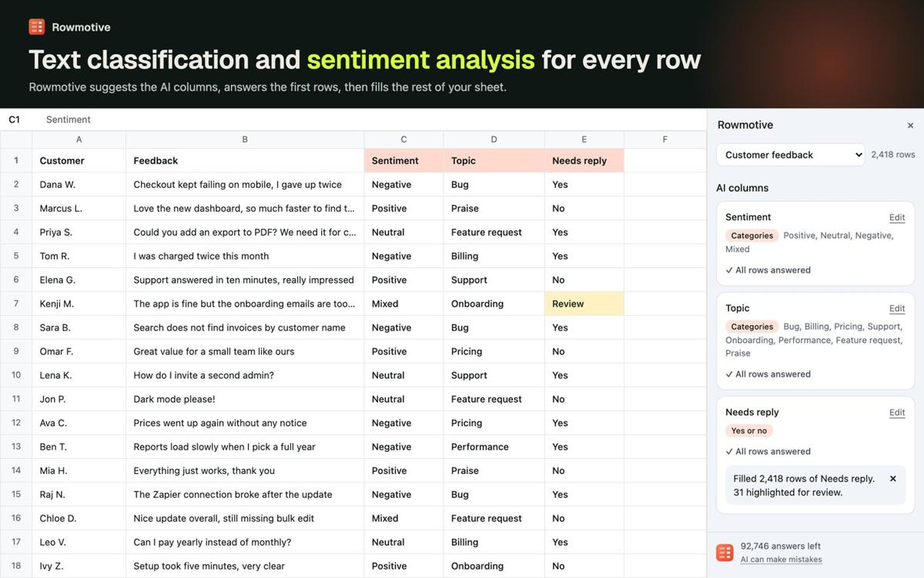924x578 pixels.
Task: Select column A header
Action: [79, 139]
